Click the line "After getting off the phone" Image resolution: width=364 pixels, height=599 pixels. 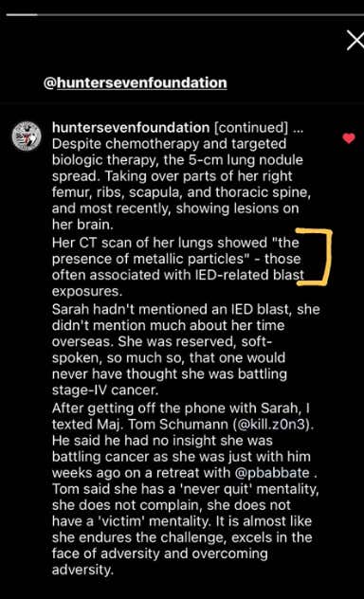pos(181,408)
